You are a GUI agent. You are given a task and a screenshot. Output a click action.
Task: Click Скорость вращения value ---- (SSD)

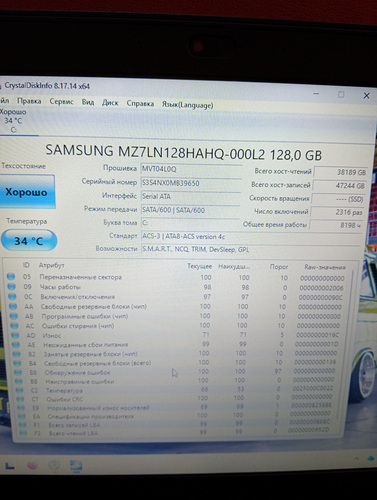338,199
